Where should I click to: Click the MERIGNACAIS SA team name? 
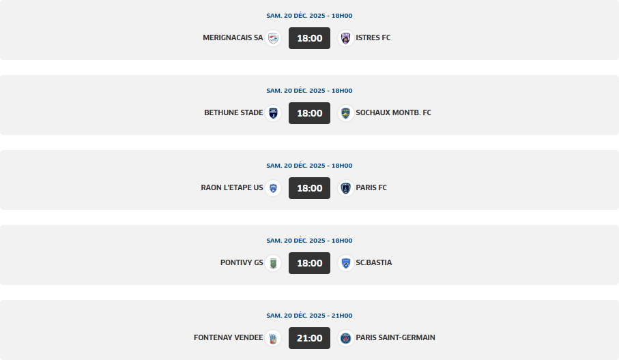point(233,38)
